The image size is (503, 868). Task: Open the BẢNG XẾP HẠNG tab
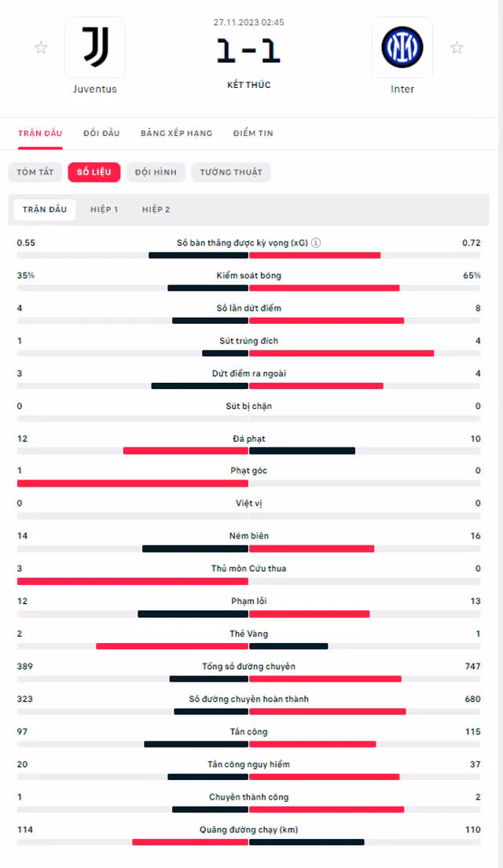(x=177, y=134)
